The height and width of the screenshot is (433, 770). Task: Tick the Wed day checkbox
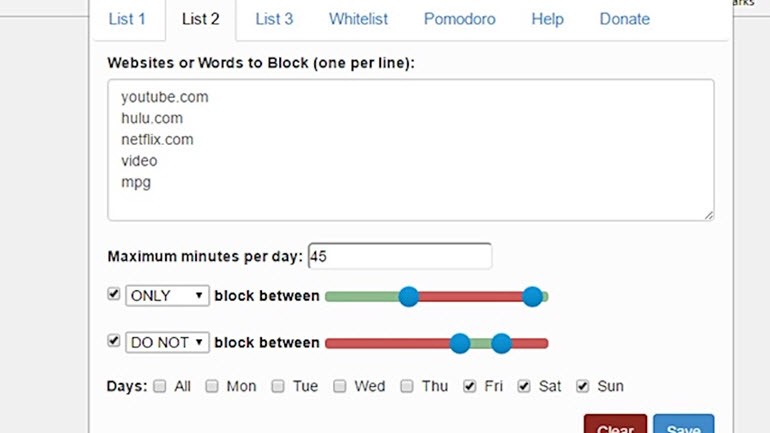point(340,386)
